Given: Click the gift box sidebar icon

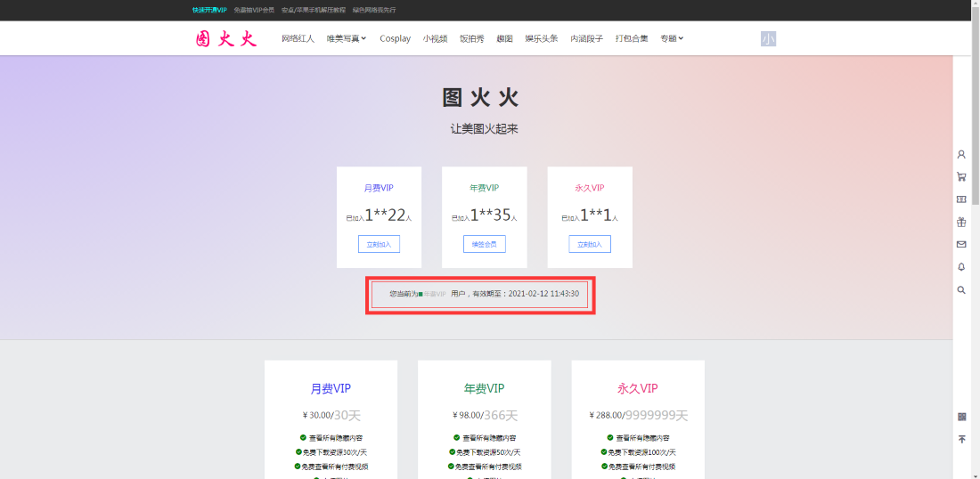Looking at the screenshot, I should [961, 222].
